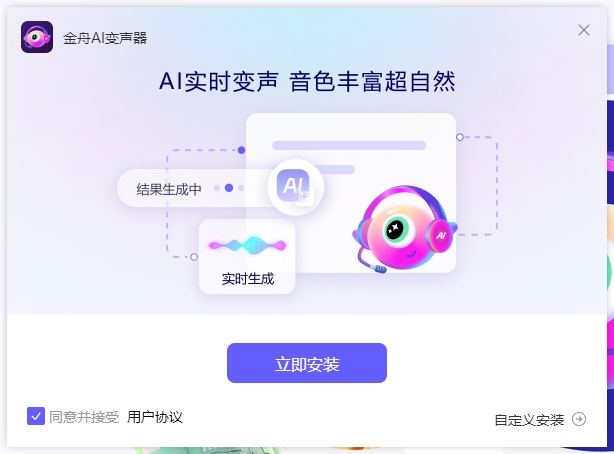Click the long lavender placeholder bar

click(x=349, y=145)
